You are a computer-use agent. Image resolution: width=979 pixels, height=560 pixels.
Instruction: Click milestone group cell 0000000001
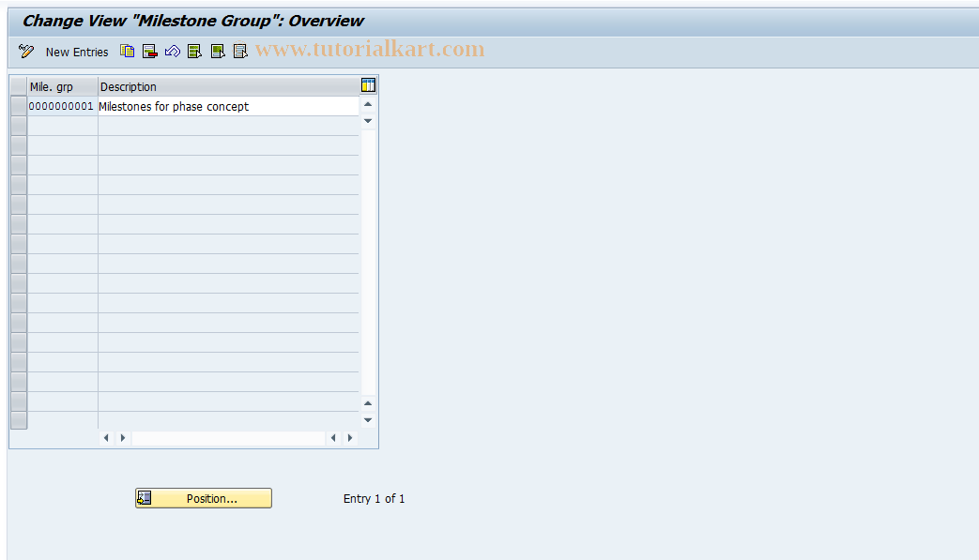tap(63, 106)
